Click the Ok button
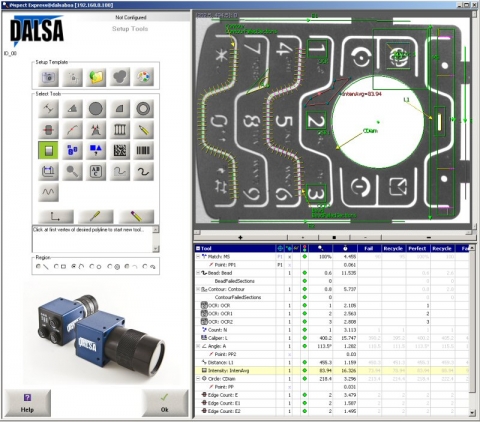480x422 pixels. coord(165,403)
